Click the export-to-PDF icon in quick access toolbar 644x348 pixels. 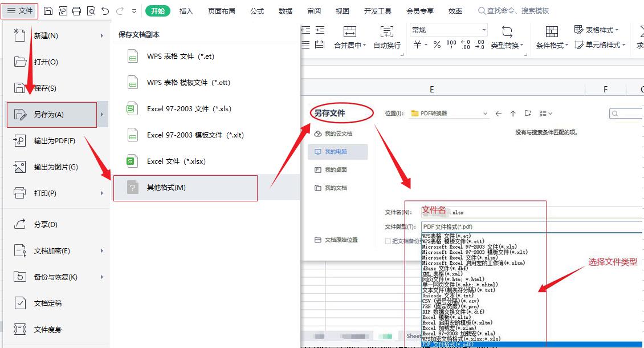pyautogui.click(x=63, y=11)
